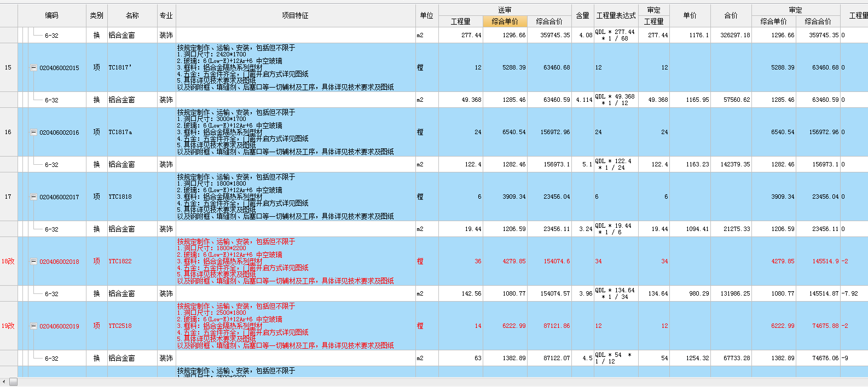Select total cell 87122.07
Image resolution: width=868 pixels, height=387 pixels.
point(549,359)
